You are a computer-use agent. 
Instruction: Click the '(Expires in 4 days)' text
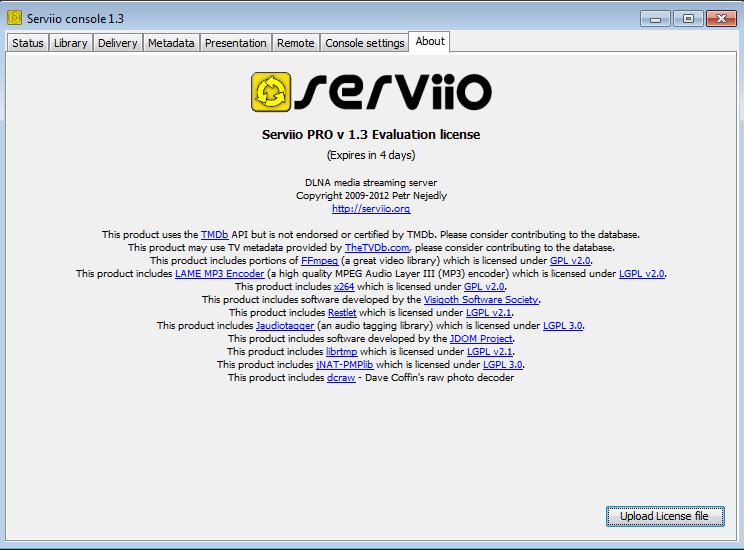tap(371, 155)
